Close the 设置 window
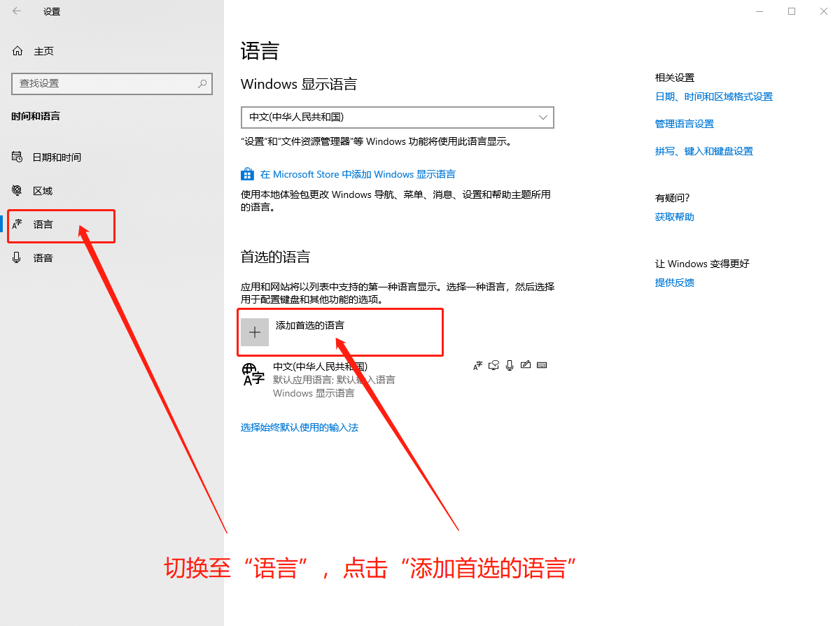840x626 pixels. pos(824,11)
